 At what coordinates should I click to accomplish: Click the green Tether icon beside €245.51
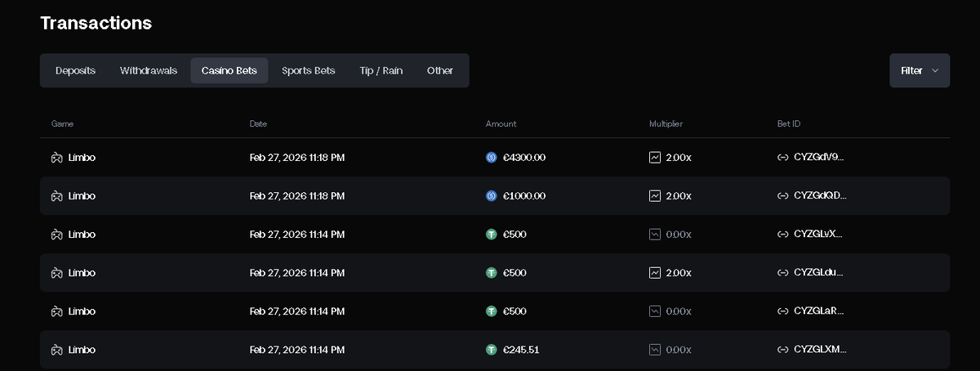click(x=492, y=350)
